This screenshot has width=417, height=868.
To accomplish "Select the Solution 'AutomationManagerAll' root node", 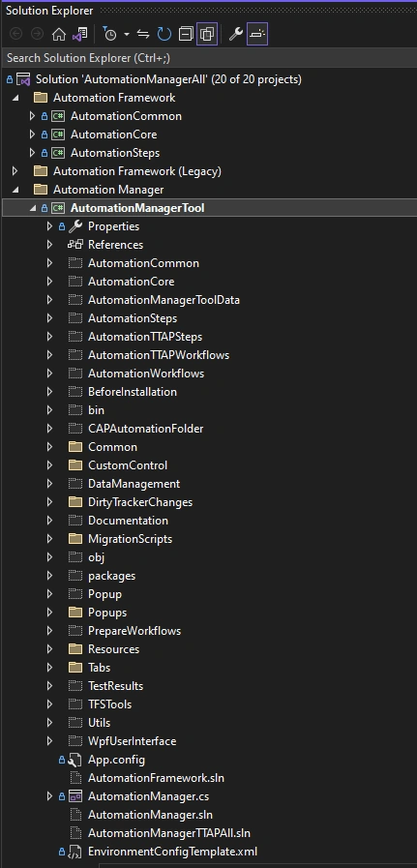I will 168,79.
